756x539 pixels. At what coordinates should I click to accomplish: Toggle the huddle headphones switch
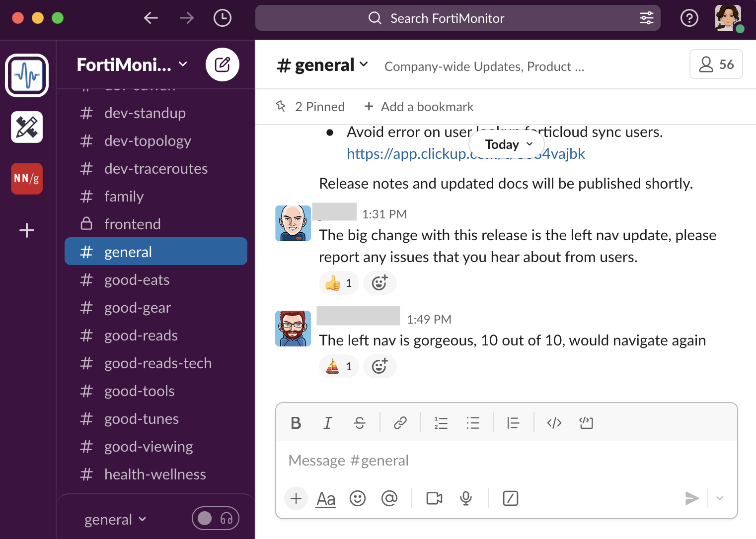216,519
